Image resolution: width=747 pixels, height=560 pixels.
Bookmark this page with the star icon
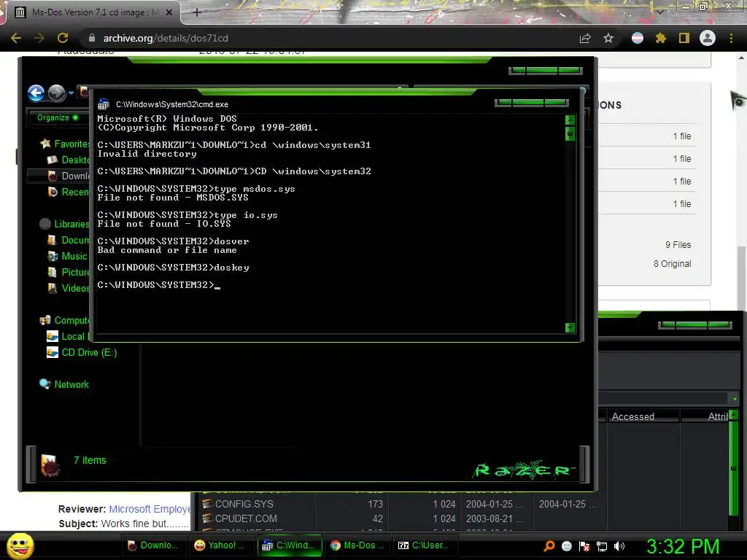pos(608,39)
